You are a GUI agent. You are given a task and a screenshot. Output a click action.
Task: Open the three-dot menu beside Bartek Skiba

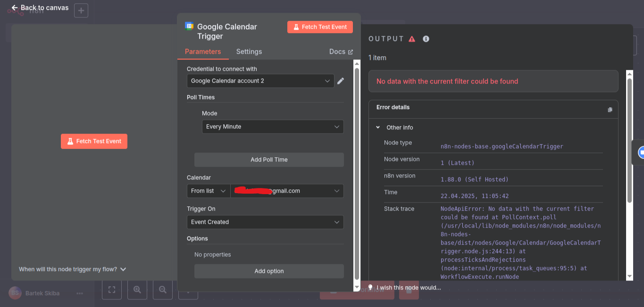point(80,293)
